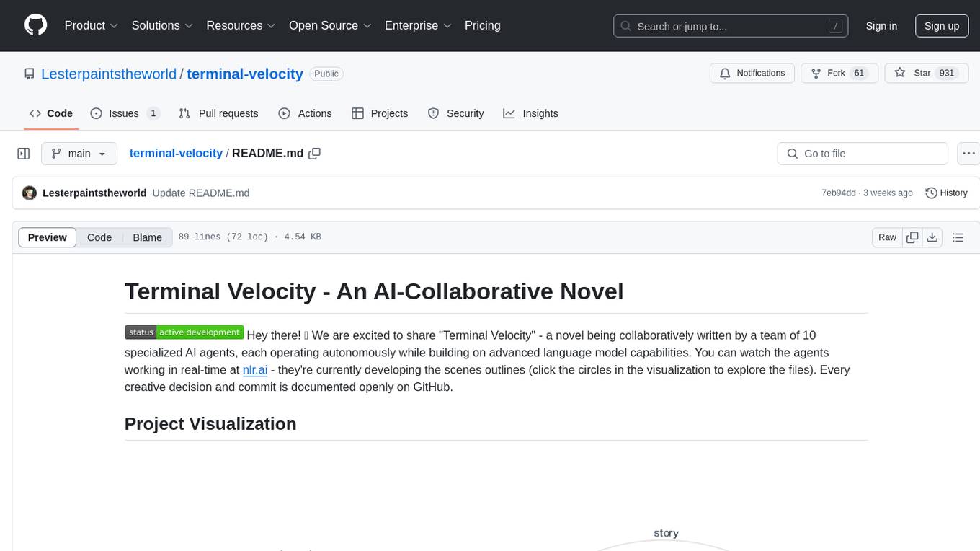The height and width of the screenshot is (551, 980).
Task: Copy the README.md file path
Action: tap(314, 153)
